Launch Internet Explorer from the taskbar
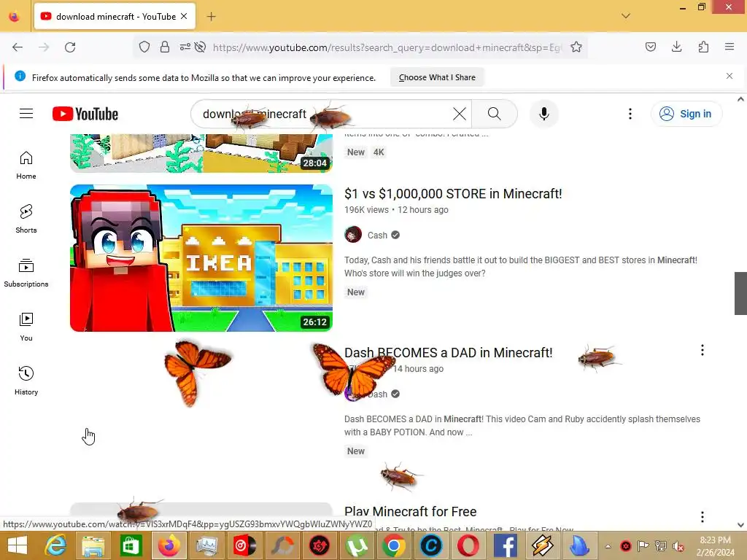Screen dimensions: 747x560 (x=55, y=545)
